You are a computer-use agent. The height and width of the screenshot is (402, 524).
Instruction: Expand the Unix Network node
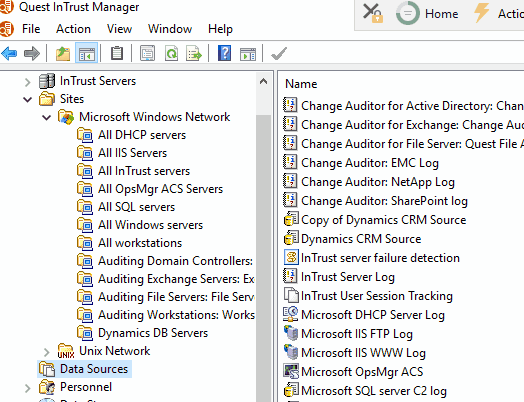pos(46,352)
